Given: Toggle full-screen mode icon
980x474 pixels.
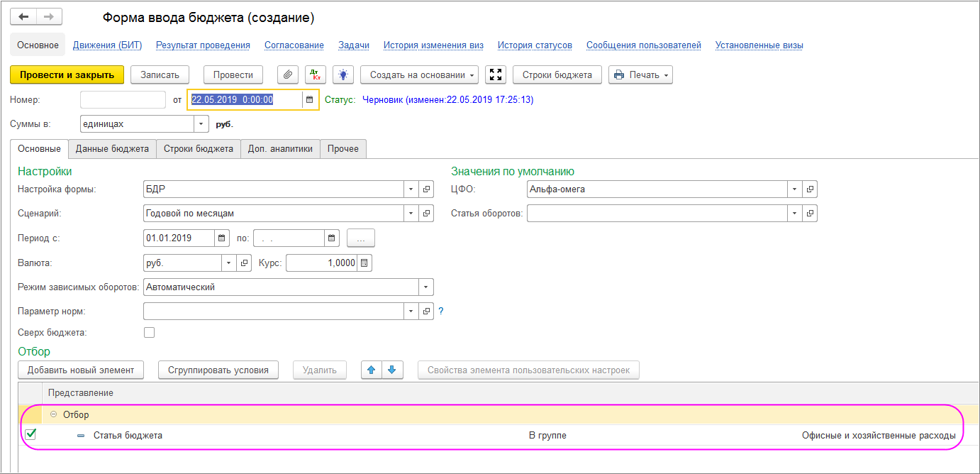Looking at the screenshot, I should point(496,75).
